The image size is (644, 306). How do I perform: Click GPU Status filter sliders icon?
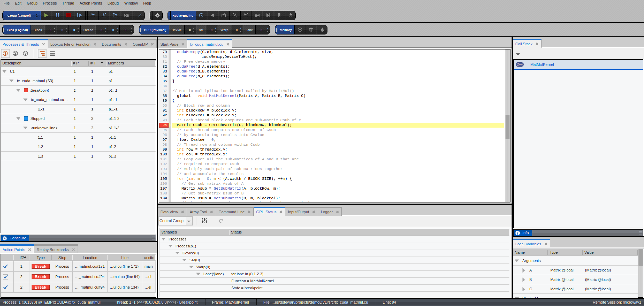pyautogui.click(x=204, y=221)
